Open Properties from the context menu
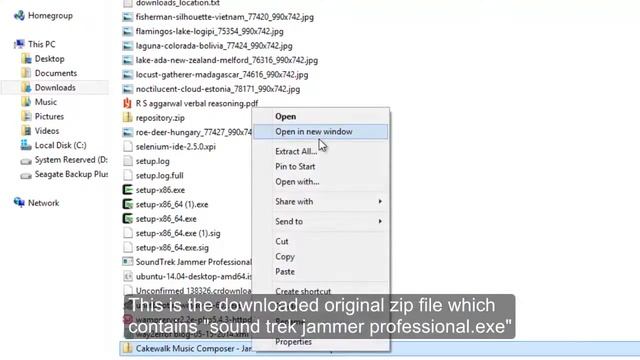Viewport: 640px width, 360px height. coord(320,342)
